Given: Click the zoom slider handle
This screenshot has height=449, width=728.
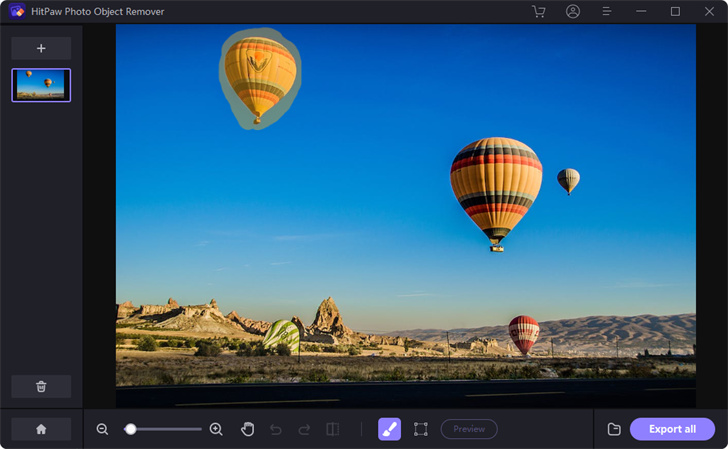Looking at the screenshot, I should pyautogui.click(x=130, y=429).
